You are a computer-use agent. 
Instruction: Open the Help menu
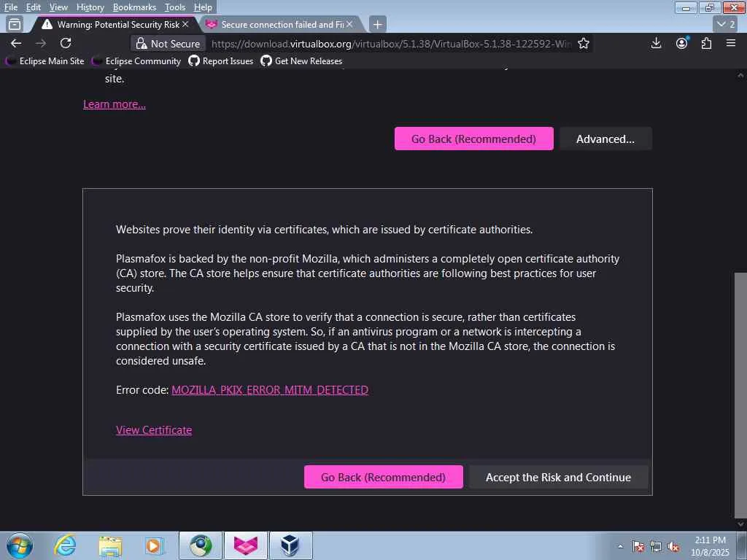[203, 7]
